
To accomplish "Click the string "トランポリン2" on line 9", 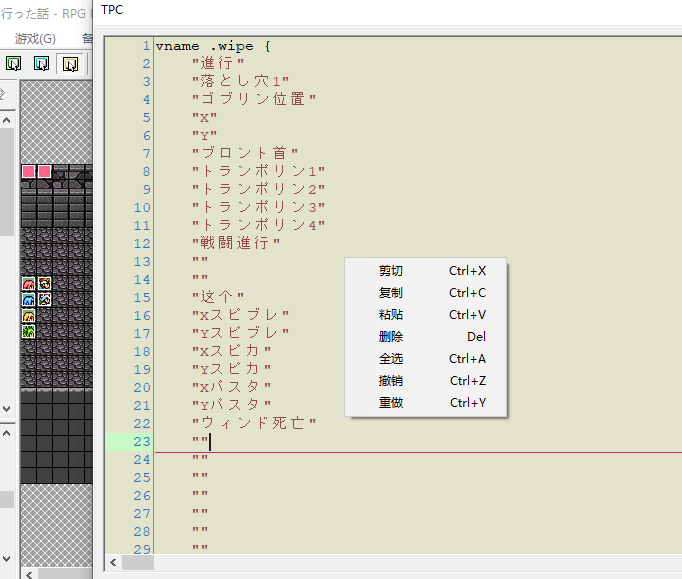I will point(258,189).
